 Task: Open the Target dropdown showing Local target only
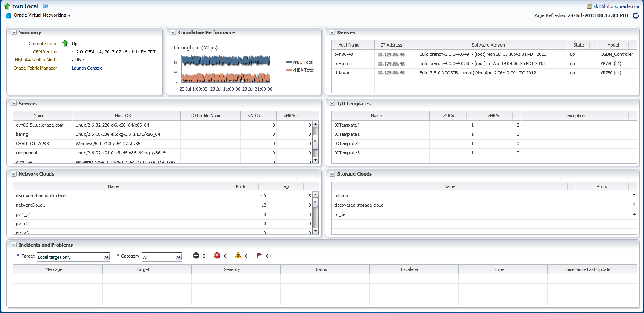point(74,257)
